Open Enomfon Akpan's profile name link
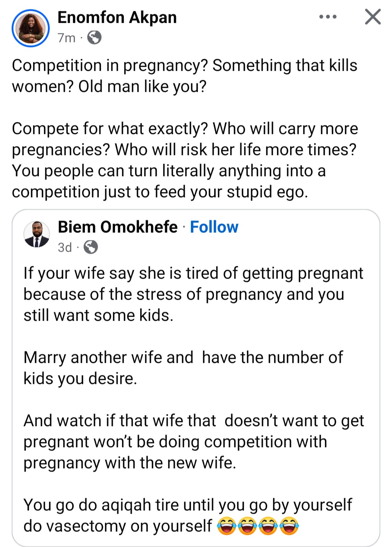This screenshot has width=392, height=547. click(x=117, y=17)
